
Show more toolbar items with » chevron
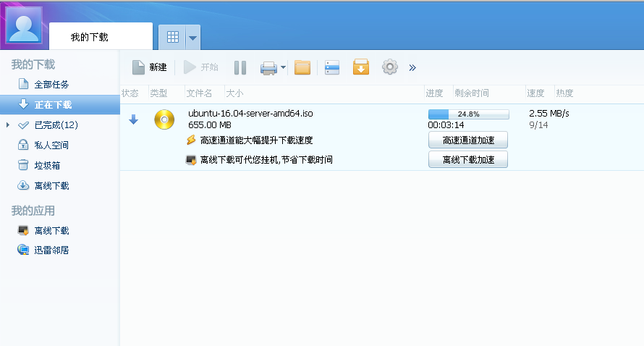click(412, 67)
